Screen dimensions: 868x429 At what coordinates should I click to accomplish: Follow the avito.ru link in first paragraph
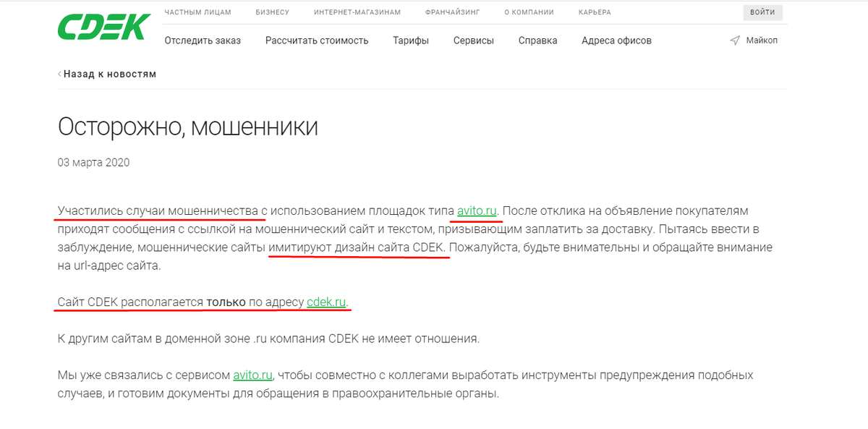click(477, 211)
